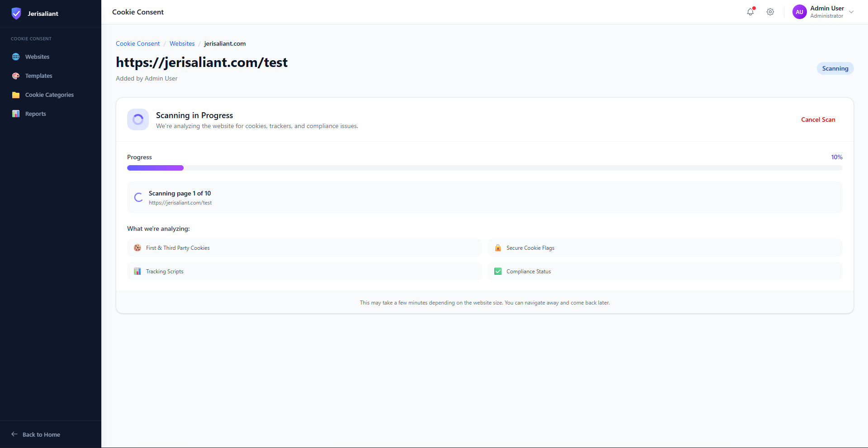Click the globe icon beside Websites
868x448 pixels.
[16, 57]
